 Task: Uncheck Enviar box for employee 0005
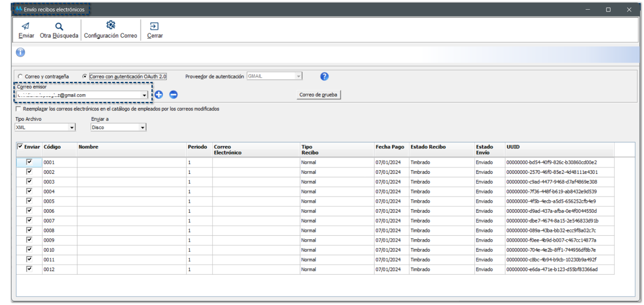[29, 201]
